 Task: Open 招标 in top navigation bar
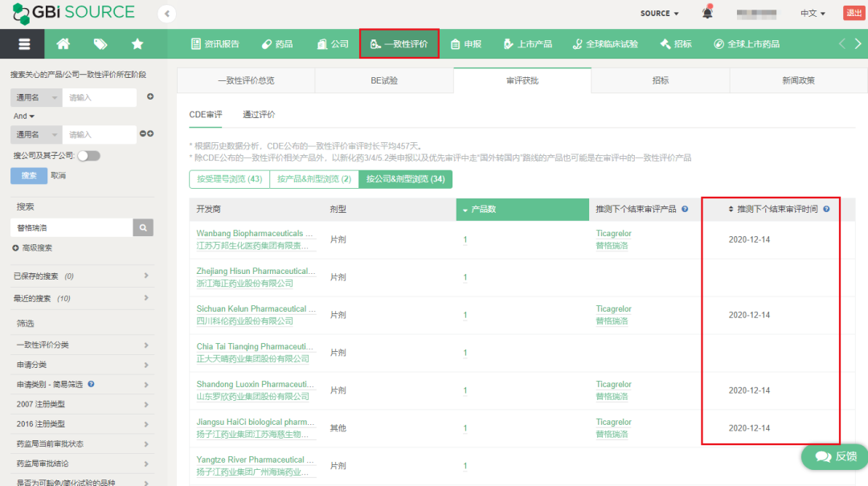point(676,44)
